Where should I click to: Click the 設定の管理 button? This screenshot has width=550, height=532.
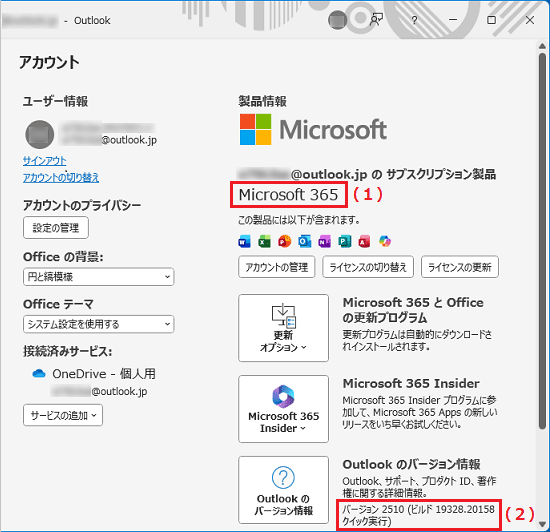[x=56, y=228]
